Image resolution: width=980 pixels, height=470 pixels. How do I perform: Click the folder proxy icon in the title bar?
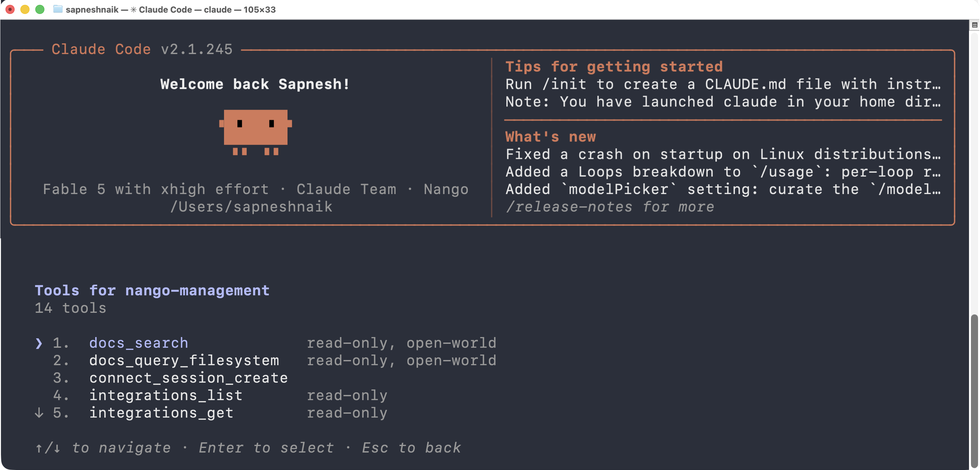click(x=58, y=9)
